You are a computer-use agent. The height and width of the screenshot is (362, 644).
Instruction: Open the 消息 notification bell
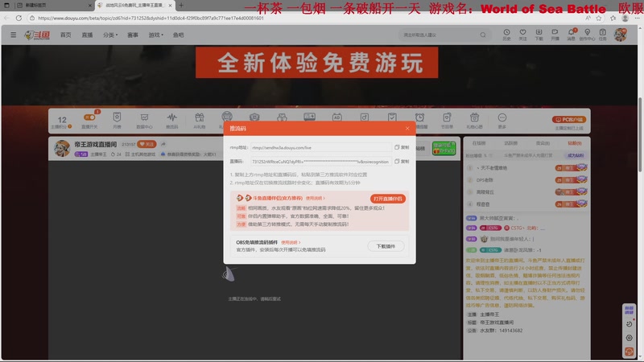coord(571,35)
